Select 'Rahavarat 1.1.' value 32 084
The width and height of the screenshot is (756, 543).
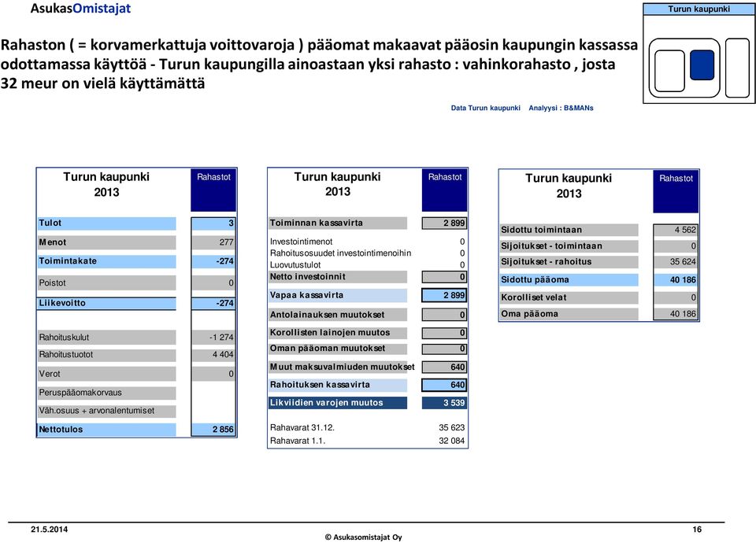click(452, 441)
